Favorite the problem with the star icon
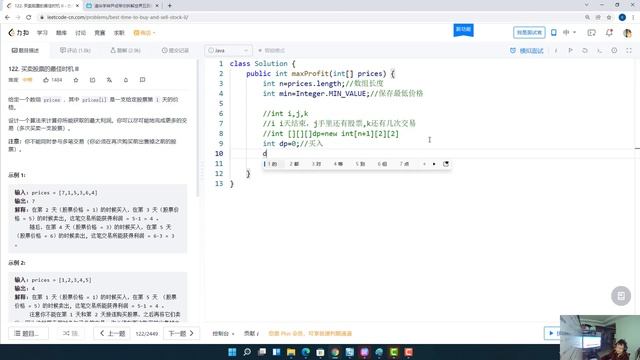 [76, 80]
